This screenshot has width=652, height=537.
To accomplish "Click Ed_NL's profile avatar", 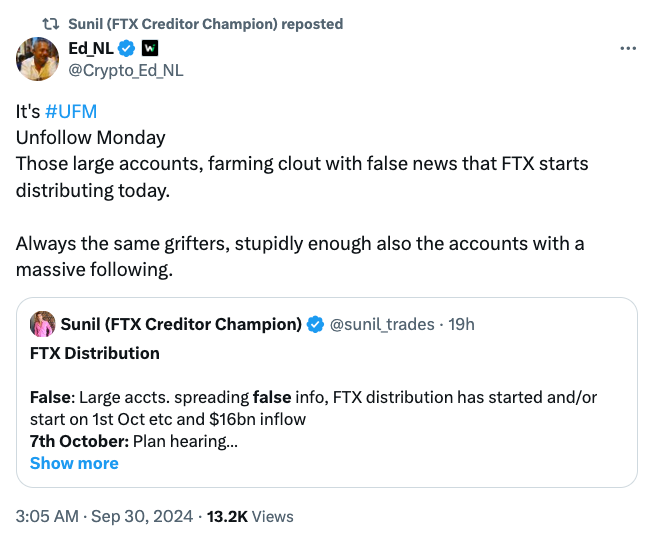I will coord(38,59).
